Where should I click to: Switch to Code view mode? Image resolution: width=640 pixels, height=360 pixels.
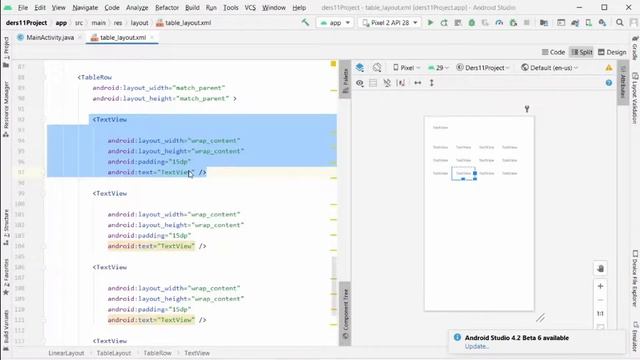click(x=553, y=52)
